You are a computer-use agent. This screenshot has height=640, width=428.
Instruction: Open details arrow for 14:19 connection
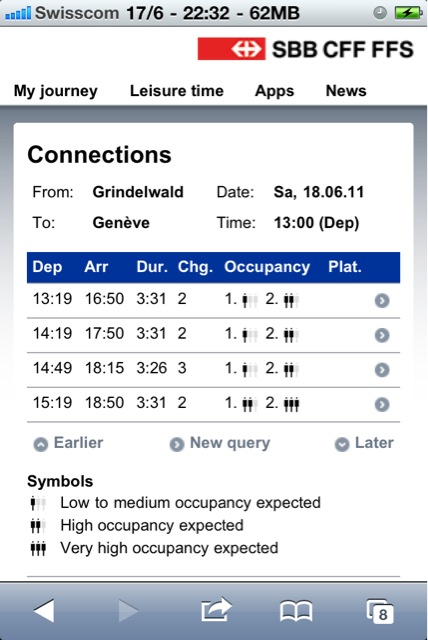pyautogui.click(x=381, y=335)
